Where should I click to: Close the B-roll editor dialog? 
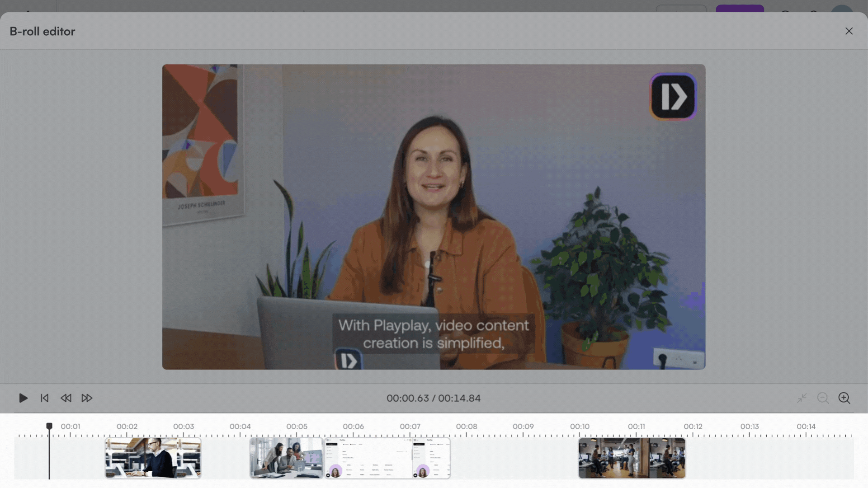pyautogui.click(x=849, y=31)
